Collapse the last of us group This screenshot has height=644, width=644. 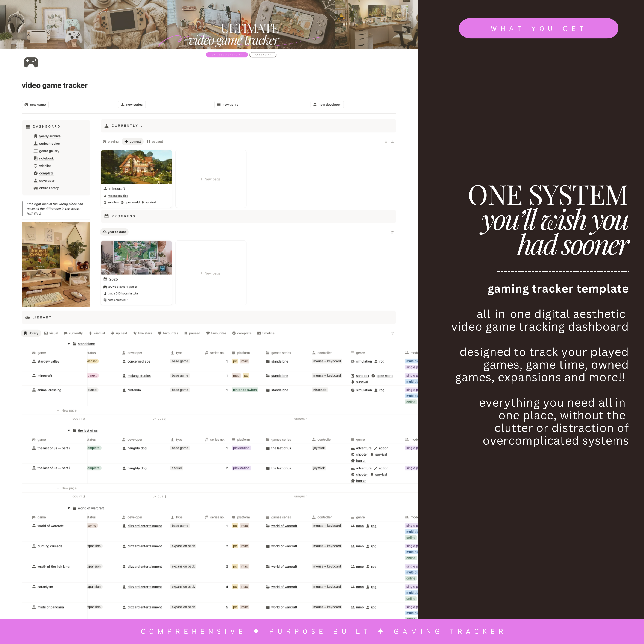coord(69,431)
